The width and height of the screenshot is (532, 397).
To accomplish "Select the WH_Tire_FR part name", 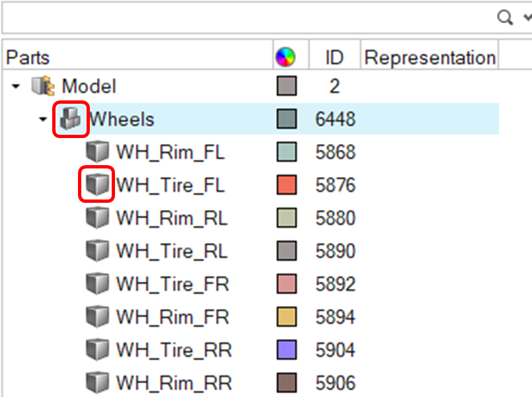I will (x=172, y=284).
